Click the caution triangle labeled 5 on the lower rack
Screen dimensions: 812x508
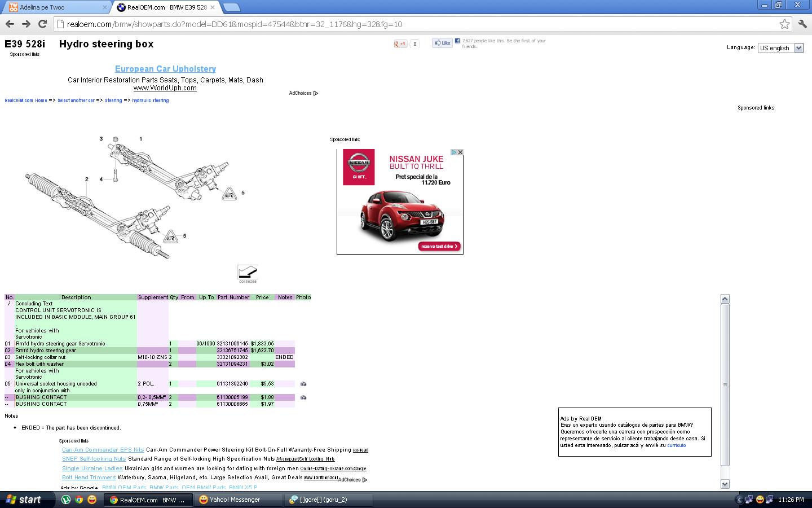170,237
